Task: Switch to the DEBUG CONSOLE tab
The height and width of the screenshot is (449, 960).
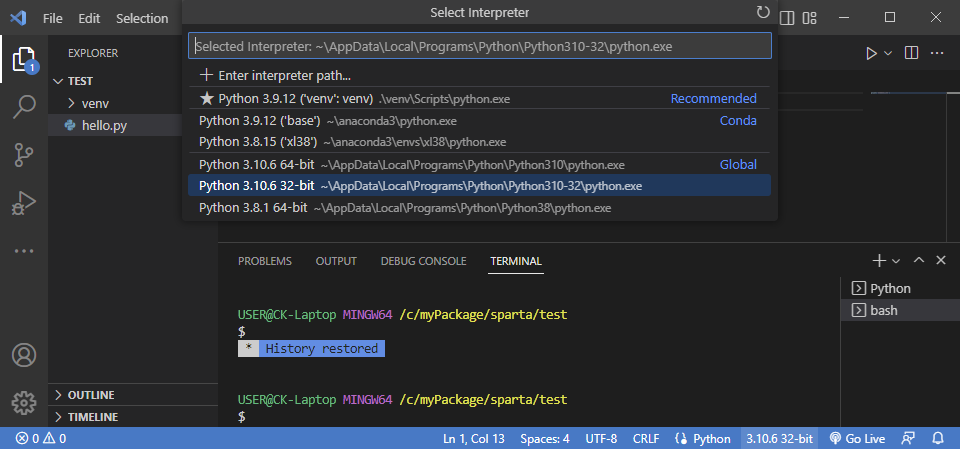Action: click(424, 261)
